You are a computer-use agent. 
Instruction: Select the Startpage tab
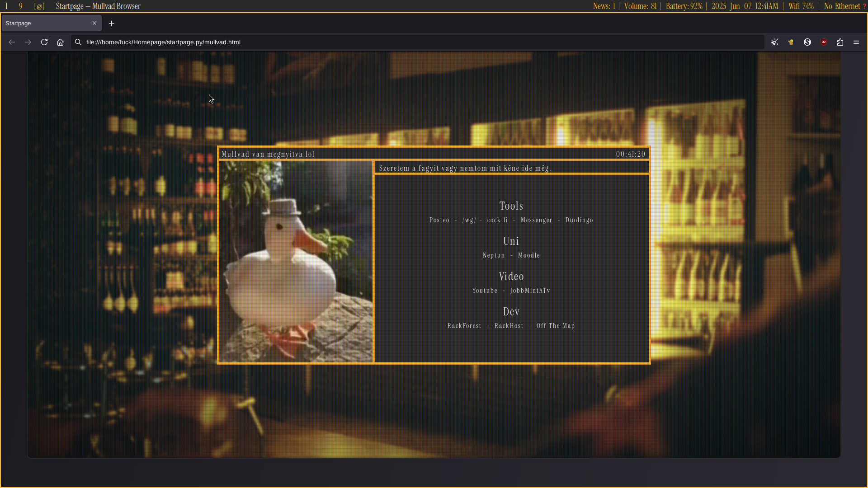pyautogui.click(x=45, y=23)
